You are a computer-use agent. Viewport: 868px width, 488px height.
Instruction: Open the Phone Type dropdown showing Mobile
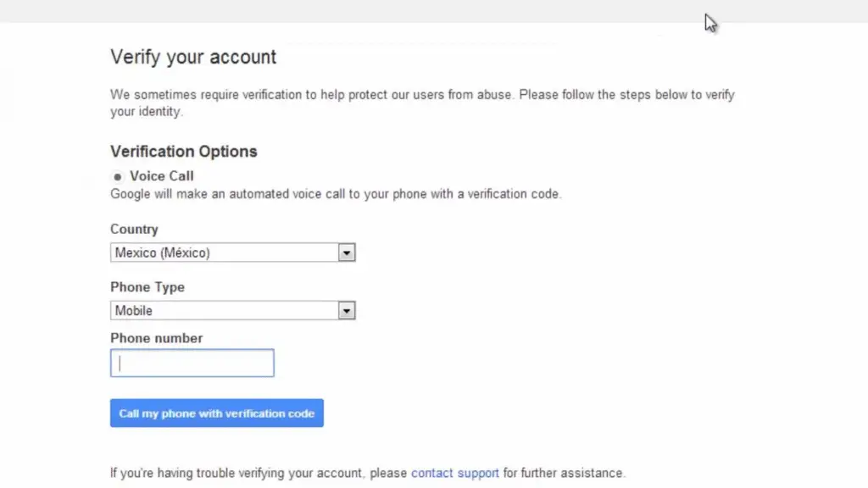click(232, 310)
